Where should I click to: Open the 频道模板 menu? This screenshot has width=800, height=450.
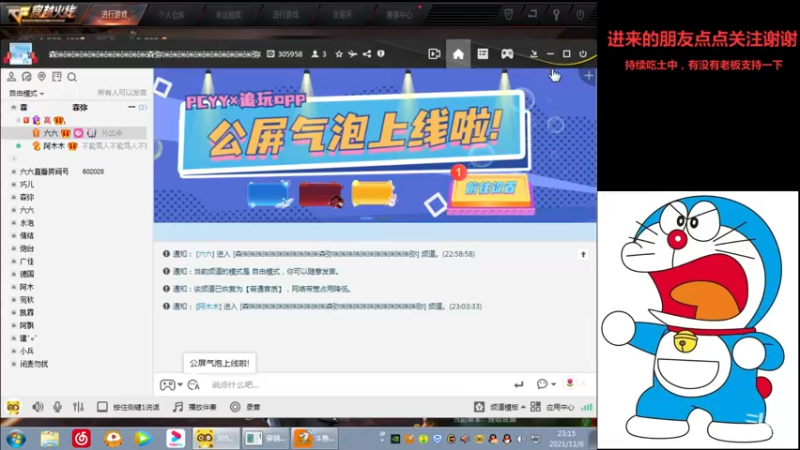click(499, 407)
